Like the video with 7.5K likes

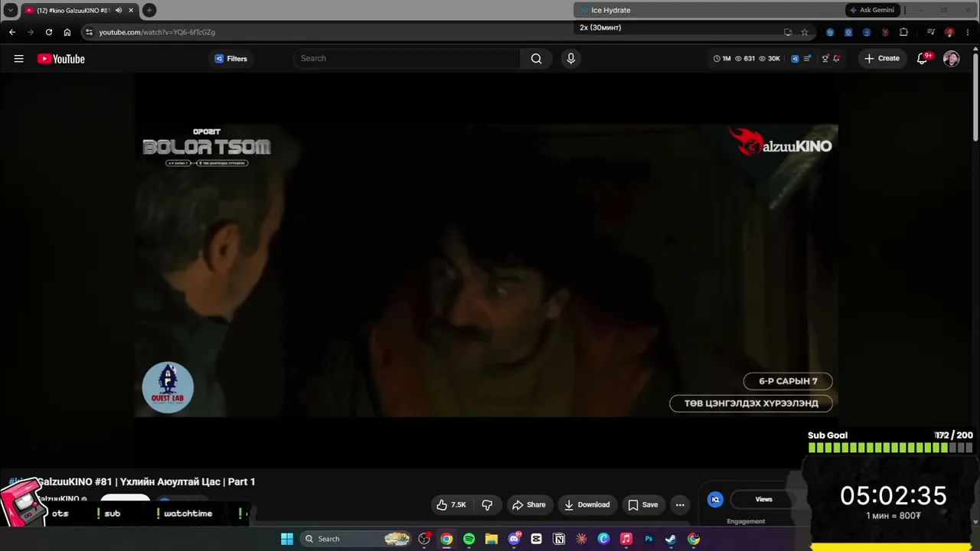tap(450, 505)
